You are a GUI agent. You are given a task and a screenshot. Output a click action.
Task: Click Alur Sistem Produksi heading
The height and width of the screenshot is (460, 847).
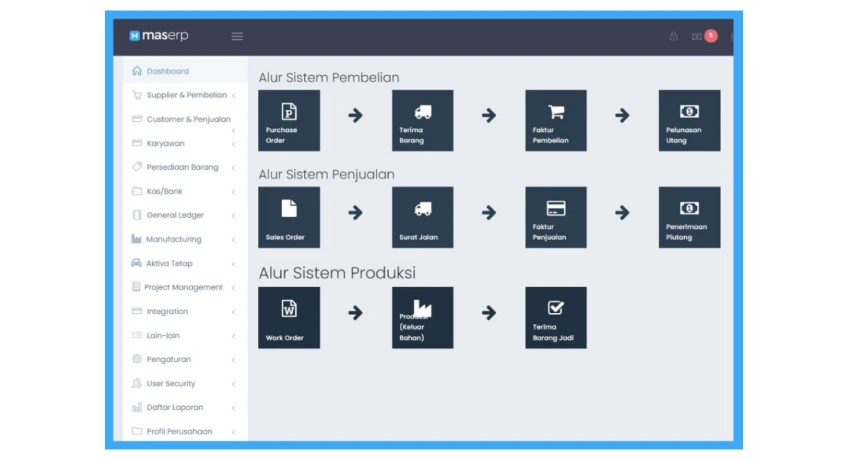[337, 273]
